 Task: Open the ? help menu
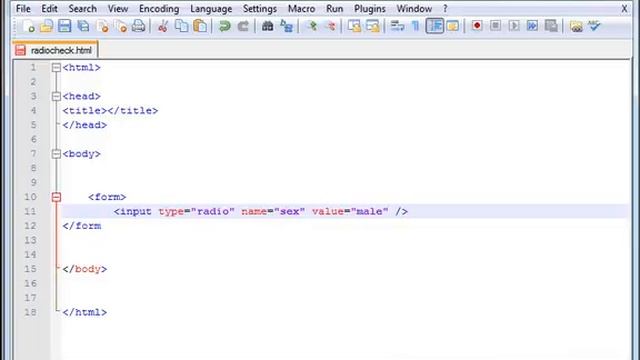point(445,9)
